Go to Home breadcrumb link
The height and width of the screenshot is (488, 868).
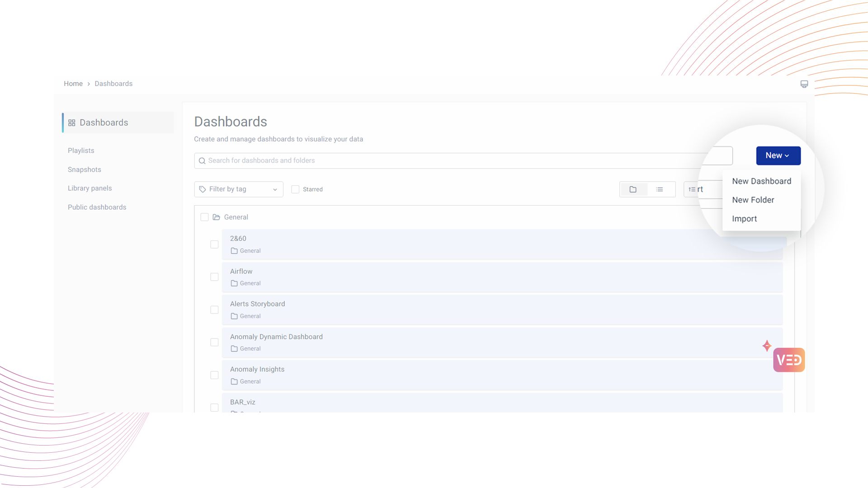[73, 84]
